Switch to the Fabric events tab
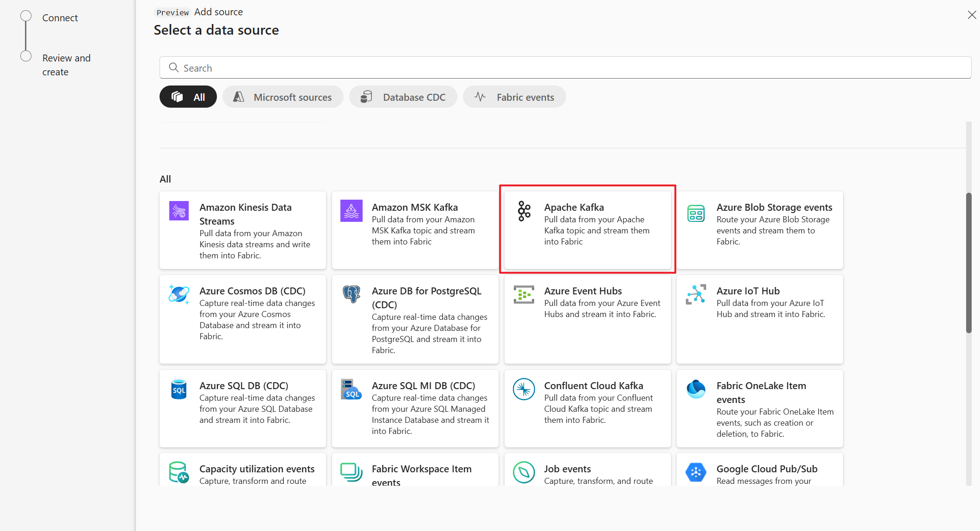Image resolution: width=980 pixels, height=531 pixels. (x=524, y=97)
